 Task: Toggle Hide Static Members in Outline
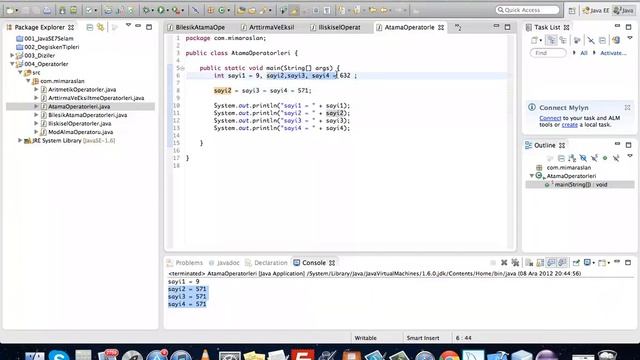[x=594, y=158]
